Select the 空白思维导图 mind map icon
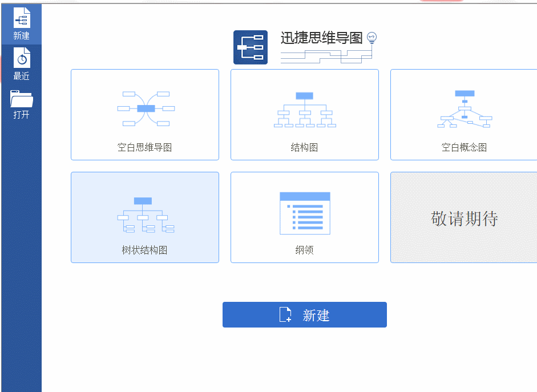The width and height of the screenshot is (537, 392). click(145, 107)
